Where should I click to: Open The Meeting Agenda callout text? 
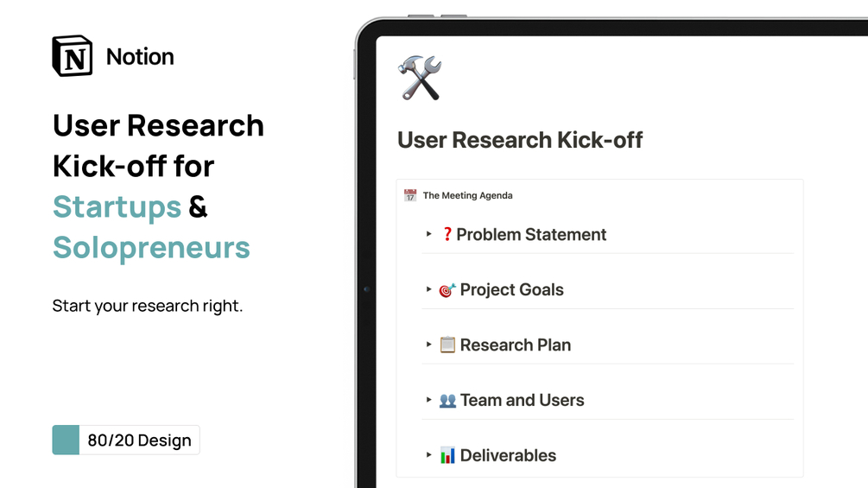click(468, 195)
